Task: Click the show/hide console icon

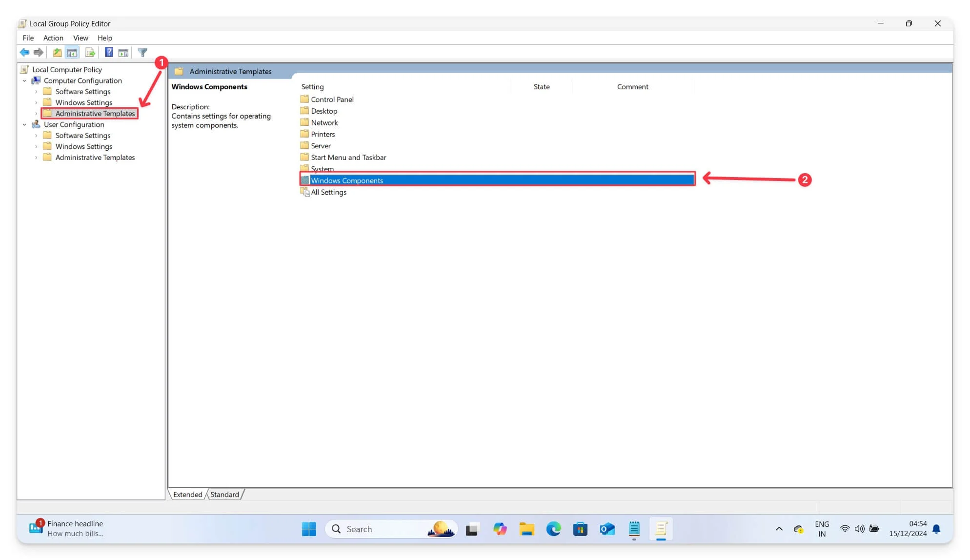Action: [73, 52]
